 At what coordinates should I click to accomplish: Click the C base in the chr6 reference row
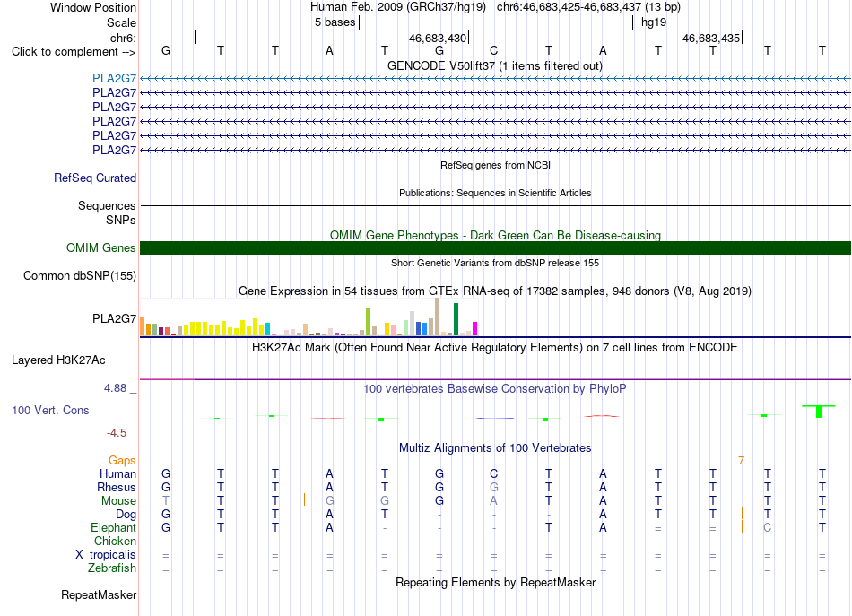click(x=493, y=51)
